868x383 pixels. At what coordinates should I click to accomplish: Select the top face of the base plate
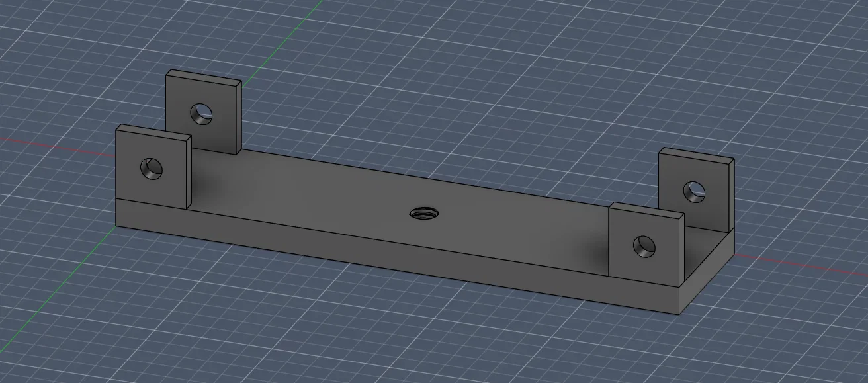397,198
